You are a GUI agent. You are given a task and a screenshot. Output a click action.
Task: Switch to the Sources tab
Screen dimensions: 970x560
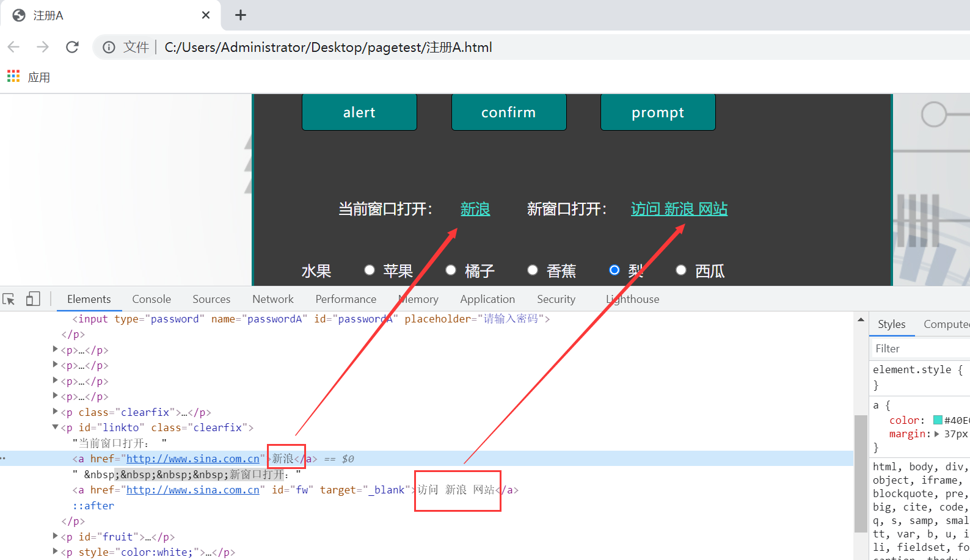pos(211,299)
